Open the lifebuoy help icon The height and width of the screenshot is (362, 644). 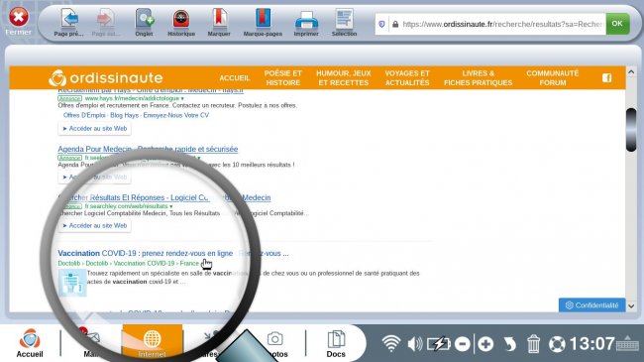click(x=557, y=344)
